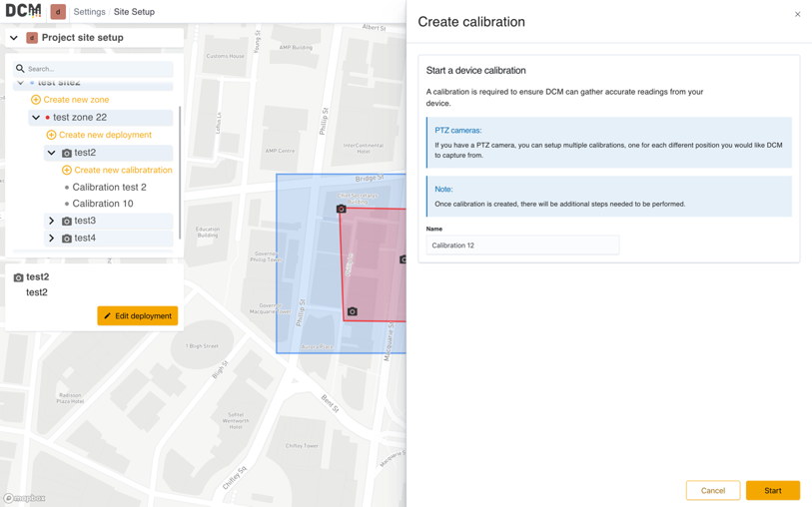Click the camera marker at bottom of red zone
The width and height of the screenshot is (812, 507).
[x=353, y=311]
